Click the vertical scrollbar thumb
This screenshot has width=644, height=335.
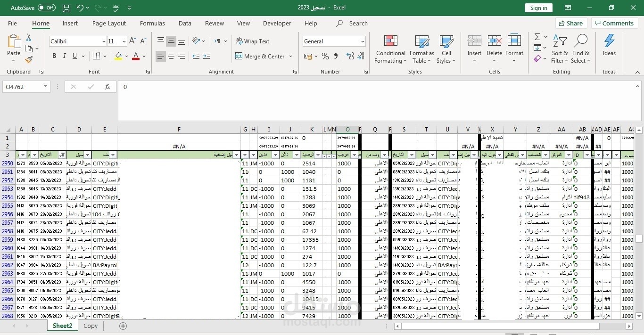click(x=639, y=238)
